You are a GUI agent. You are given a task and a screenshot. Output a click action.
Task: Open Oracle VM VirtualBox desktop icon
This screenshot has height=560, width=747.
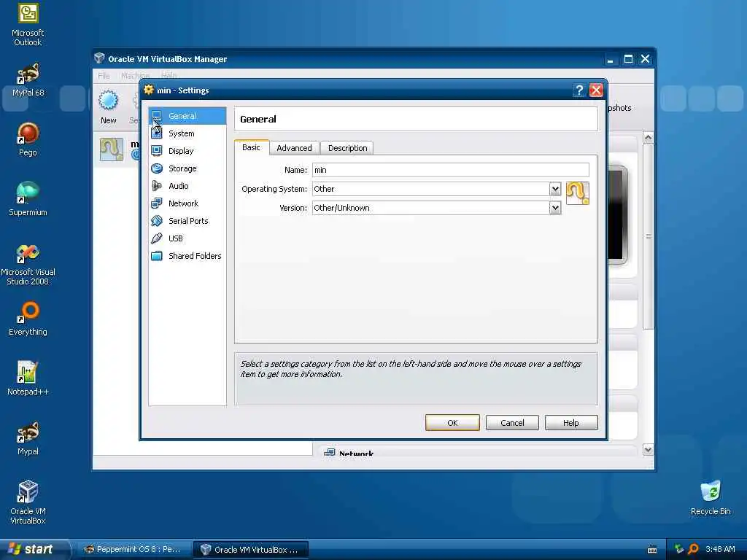point(28,503)
